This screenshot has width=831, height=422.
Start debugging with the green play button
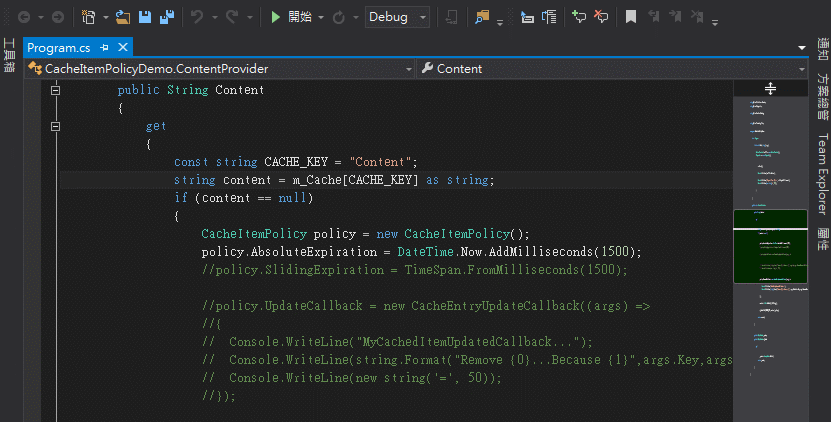[x=276, y=17]
